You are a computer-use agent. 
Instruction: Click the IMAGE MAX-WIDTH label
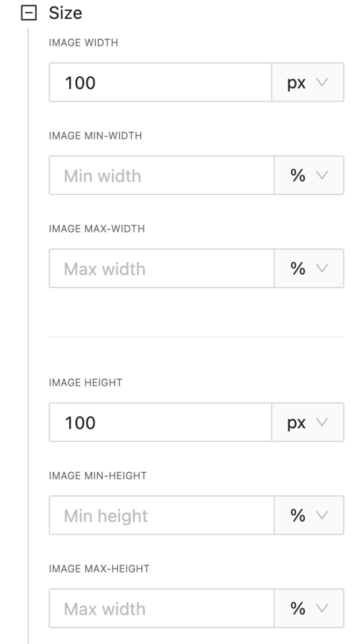coord(97,229)
